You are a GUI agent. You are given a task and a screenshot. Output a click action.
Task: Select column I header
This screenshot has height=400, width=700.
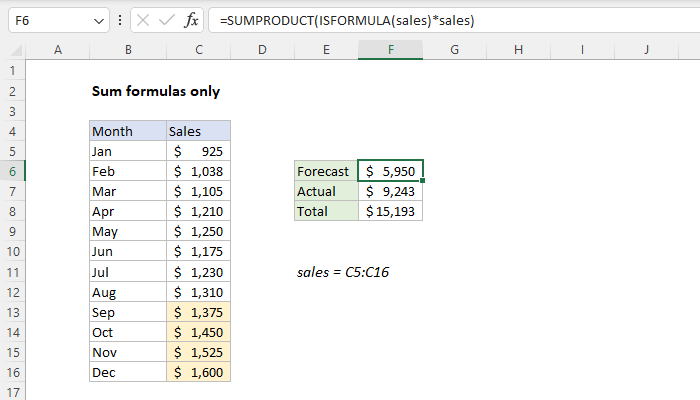(582, 50)
